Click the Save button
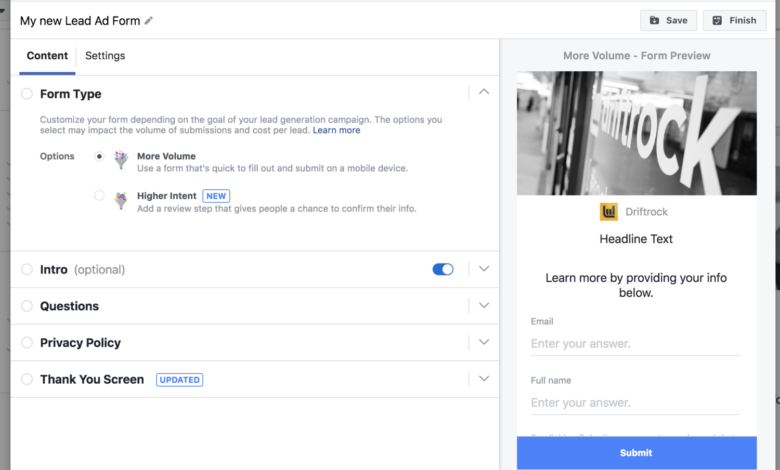The image size is (780, 470). (669, 20)
